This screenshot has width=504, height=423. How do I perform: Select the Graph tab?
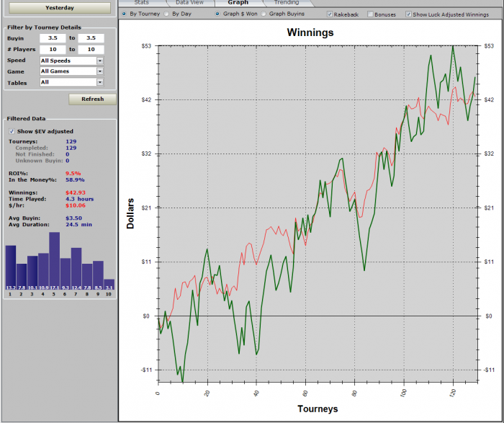(238, 3)
